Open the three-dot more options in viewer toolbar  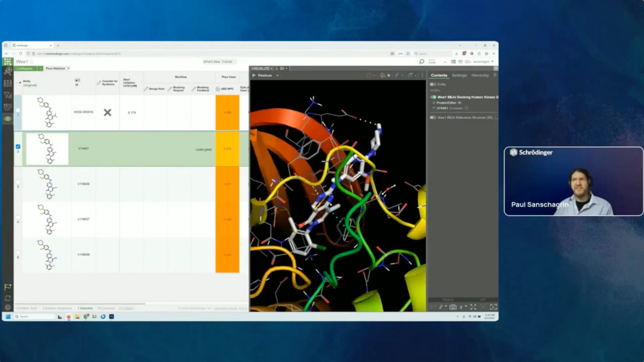[422, 76]
